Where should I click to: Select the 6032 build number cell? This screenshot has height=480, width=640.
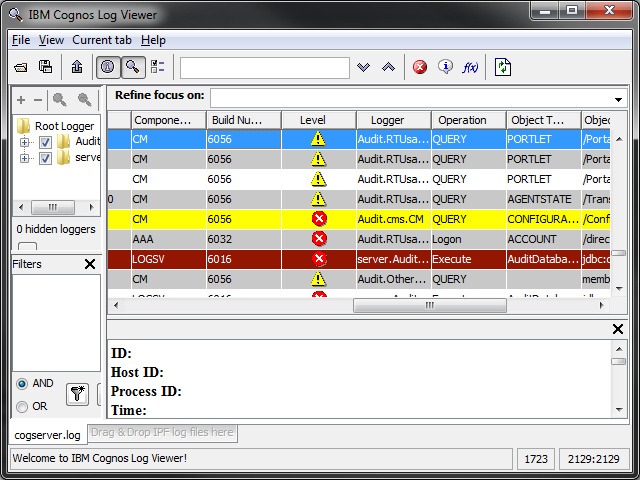click(x=244, y=239)
